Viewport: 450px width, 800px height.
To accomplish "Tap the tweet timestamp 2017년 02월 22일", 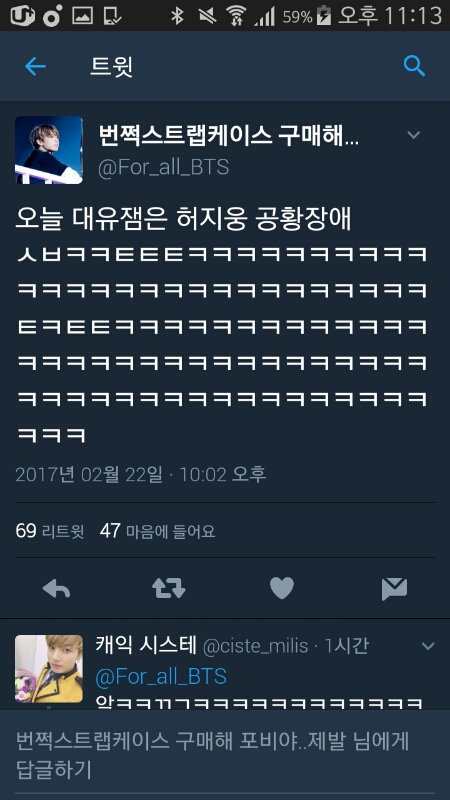I will [x=89, y=474].
